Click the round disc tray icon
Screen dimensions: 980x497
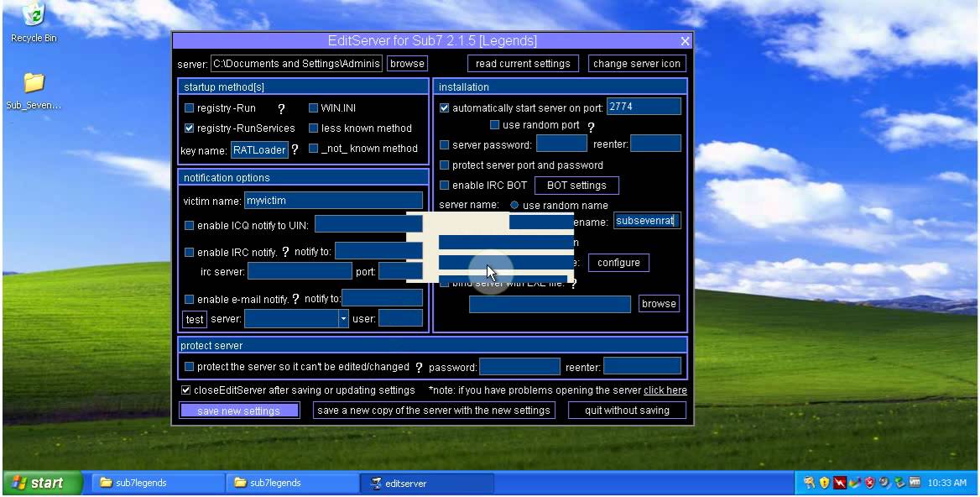[884, 483]
